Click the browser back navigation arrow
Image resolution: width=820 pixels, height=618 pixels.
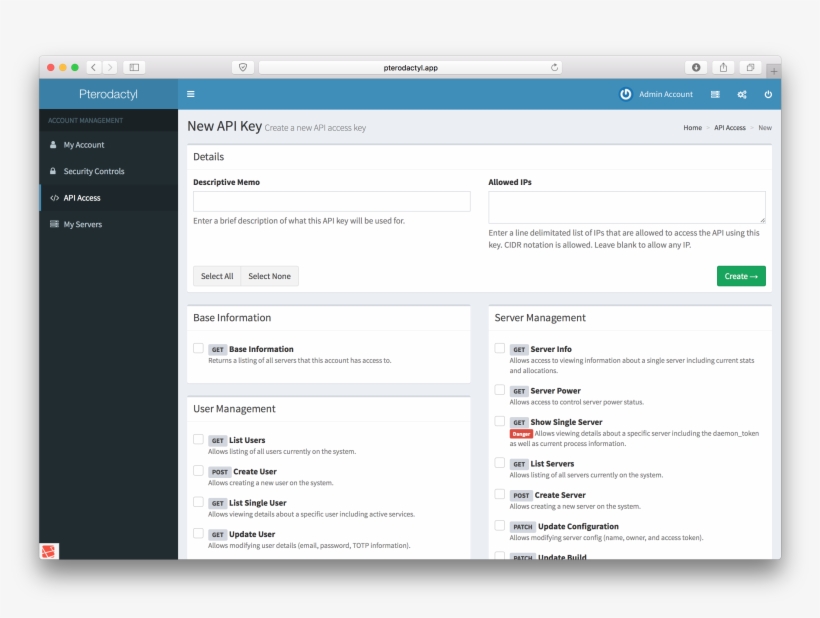click(93, 67)
